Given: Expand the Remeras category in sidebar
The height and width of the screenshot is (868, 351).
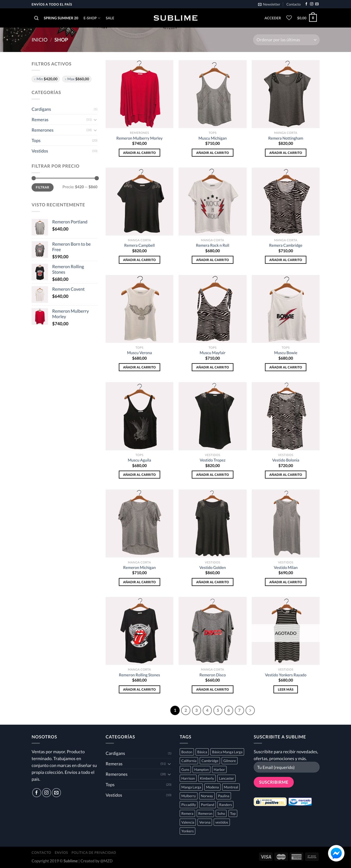Looking at the screenshot, I should click(x=95, y=119).
